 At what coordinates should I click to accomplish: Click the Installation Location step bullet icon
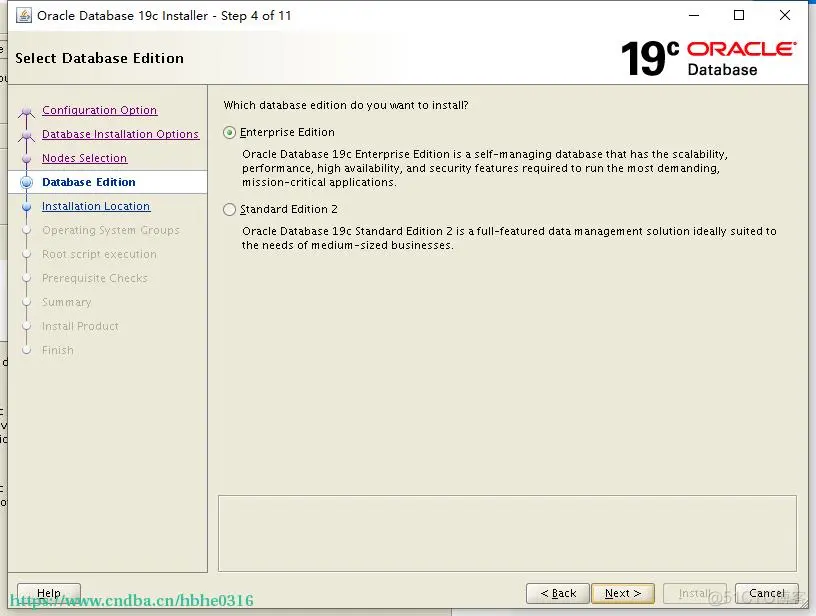27,207
